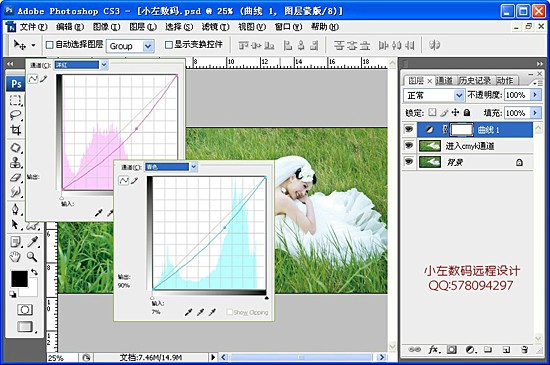Image resolution: width=550 pixels, height=365 pixels.
Task: Select the Clone Stamp tool
Action: (15, 163)
